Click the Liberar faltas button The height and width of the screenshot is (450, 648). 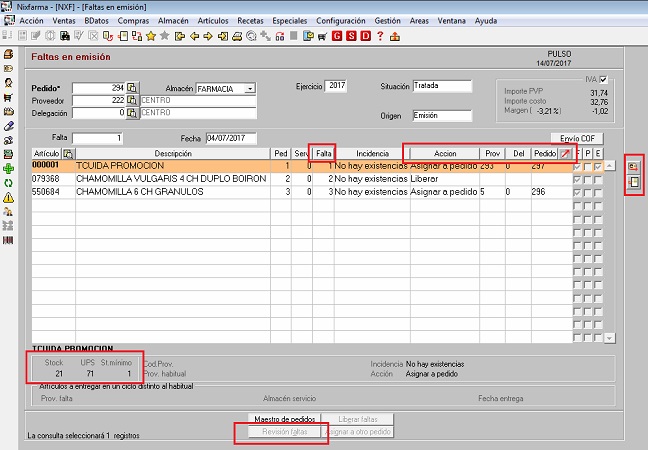[358, 419]
